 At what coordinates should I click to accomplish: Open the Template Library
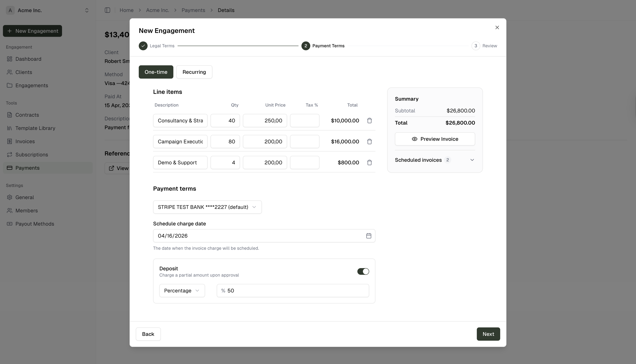coord(35,128)
